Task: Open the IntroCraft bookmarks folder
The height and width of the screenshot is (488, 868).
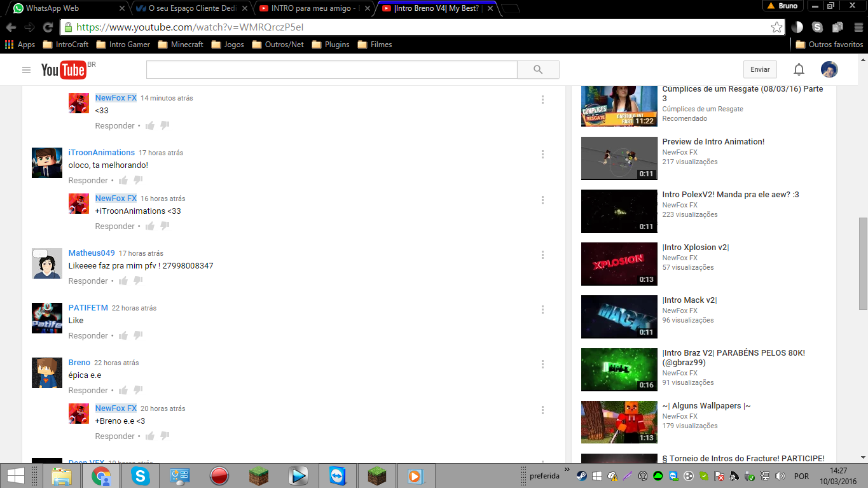Action: click(65, 45)
